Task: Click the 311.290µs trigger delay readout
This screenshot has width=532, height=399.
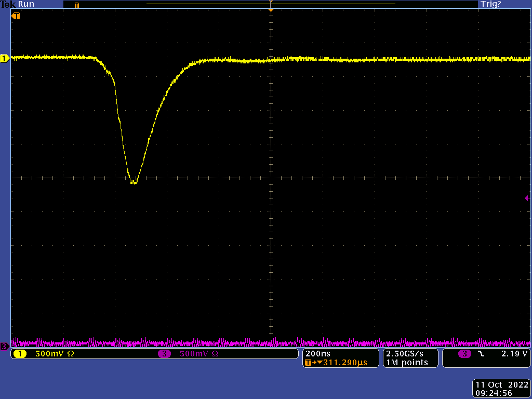Action: pos(341,363)
